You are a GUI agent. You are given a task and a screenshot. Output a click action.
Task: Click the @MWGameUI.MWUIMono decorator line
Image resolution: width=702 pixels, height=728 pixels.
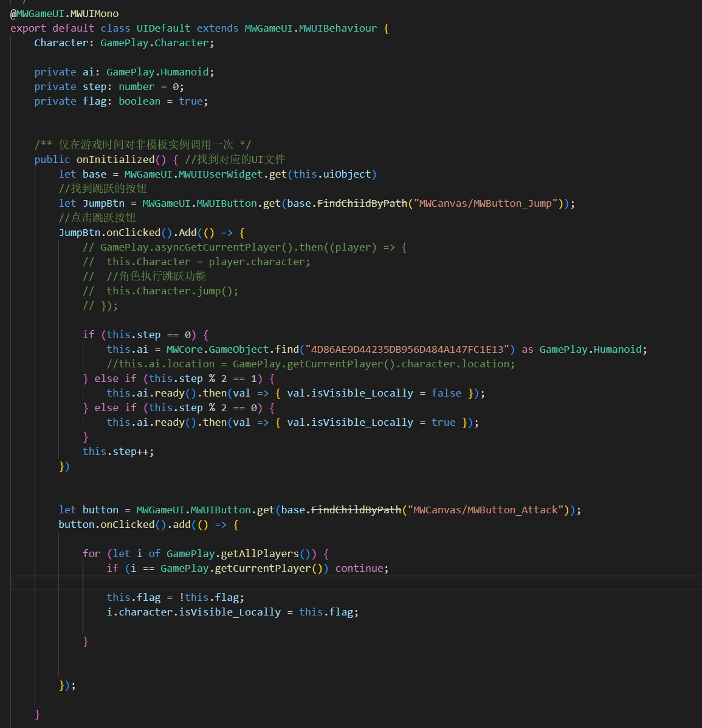[64, 13]
